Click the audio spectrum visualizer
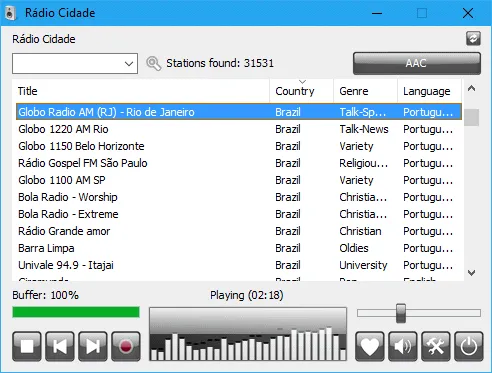 point(248,334)
